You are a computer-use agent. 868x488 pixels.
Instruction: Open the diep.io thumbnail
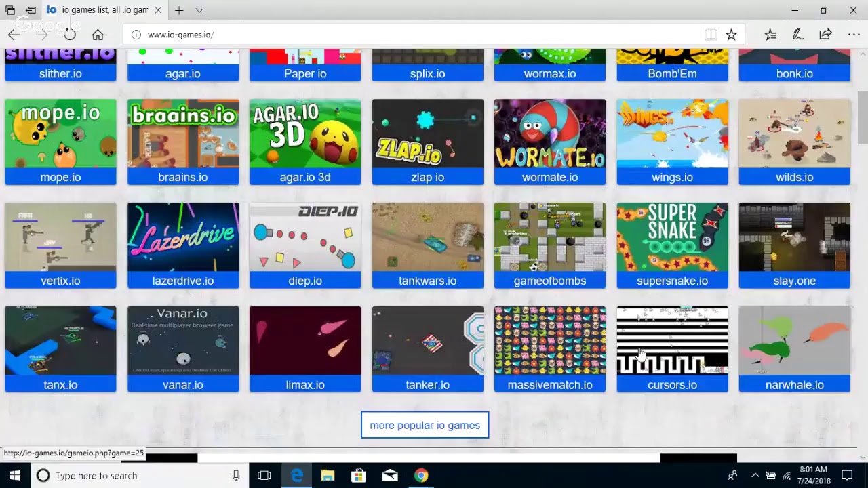coord(305,237)
